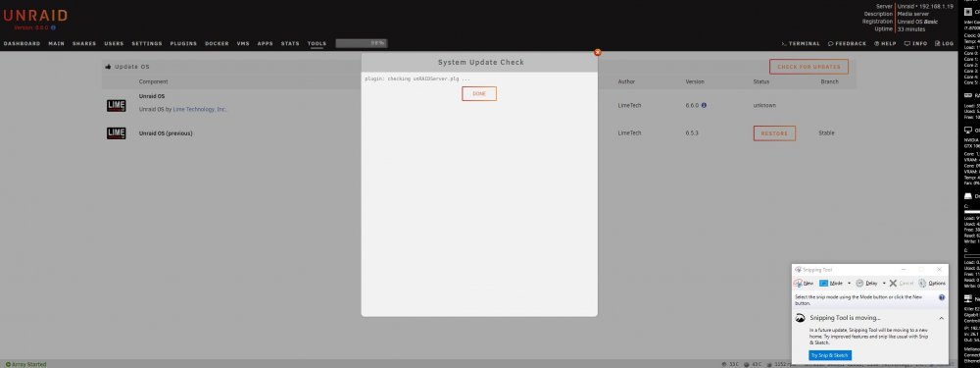The image size is (980, 368).
Task: Click CHECK FOR UPDATES button
Action: click(808, 67)
